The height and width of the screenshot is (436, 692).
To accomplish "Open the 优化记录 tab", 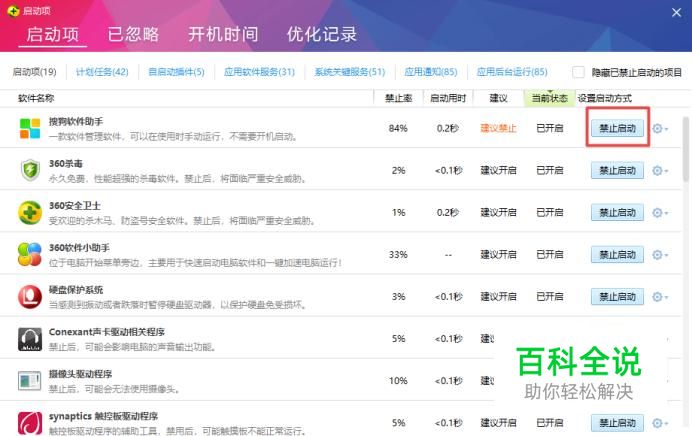I will click(322, 34).
